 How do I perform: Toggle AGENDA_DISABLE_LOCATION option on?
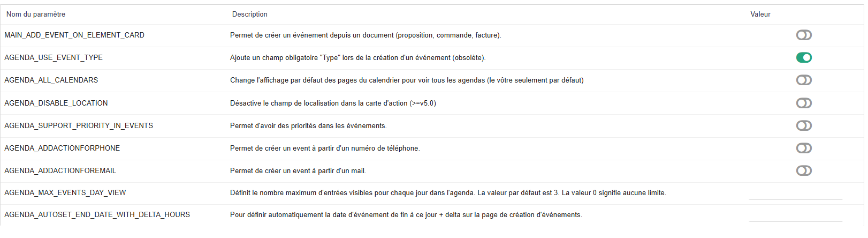click(804, 103)
